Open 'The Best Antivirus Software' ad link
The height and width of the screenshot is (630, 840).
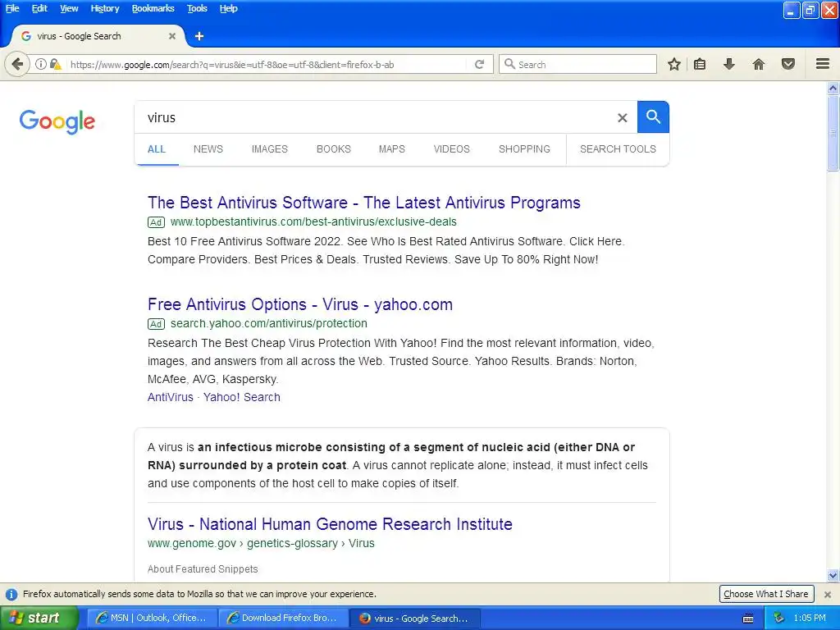(363, 203)
